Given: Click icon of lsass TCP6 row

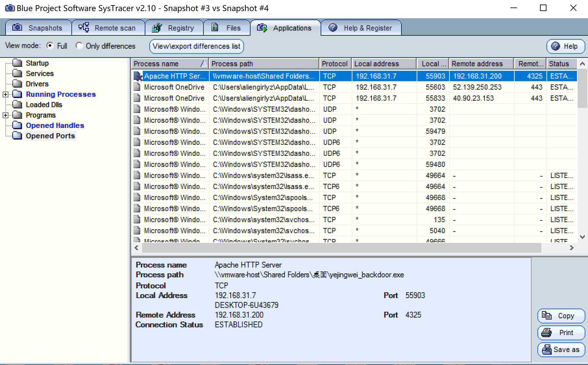Looking at the screenshot, I should click(x=137, y=186).
